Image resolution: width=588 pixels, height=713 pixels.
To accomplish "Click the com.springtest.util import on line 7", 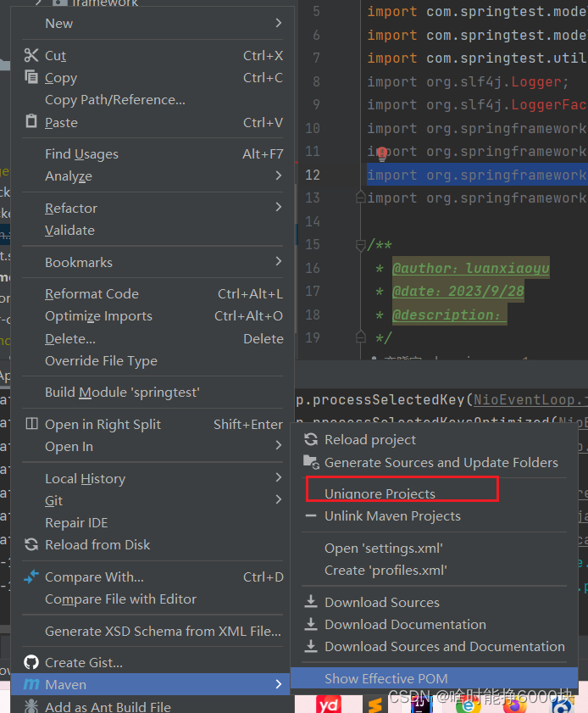I will click(477, 58).
